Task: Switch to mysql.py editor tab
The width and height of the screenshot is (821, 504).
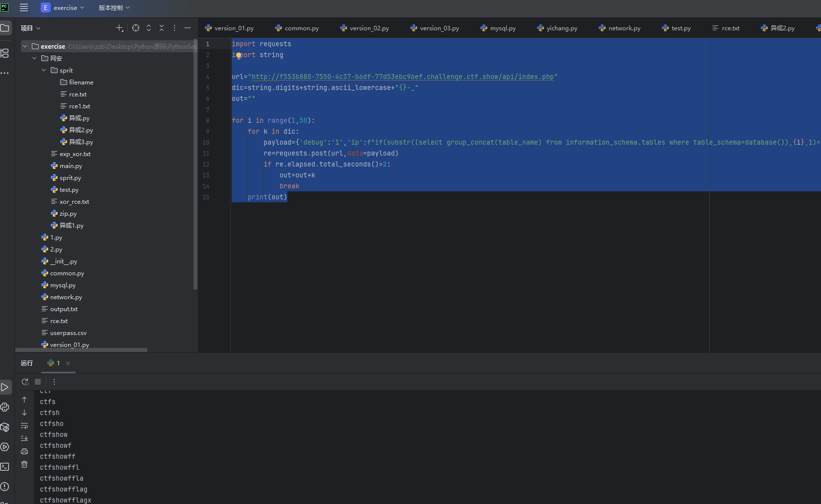Action: 498,28
